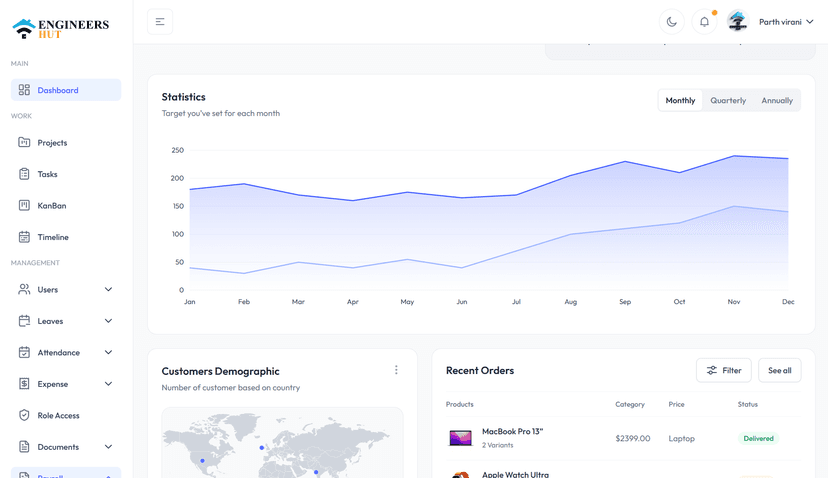Click the user profile avatar

pos(737,22)
